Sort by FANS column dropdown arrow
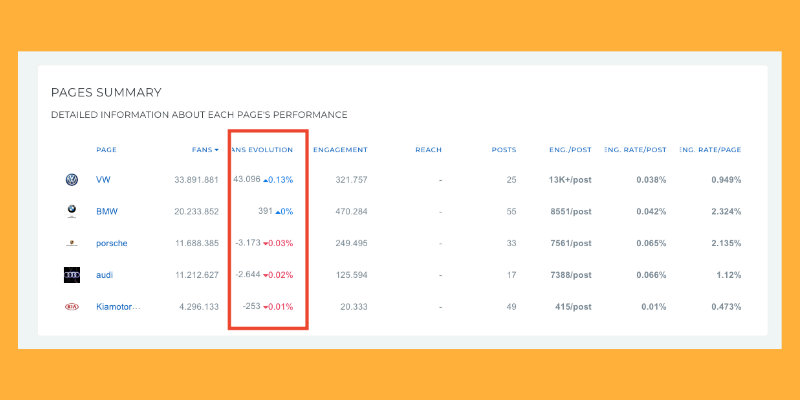Image resolution: width=800 pixels, height=400 pixels. click(216, 150)
